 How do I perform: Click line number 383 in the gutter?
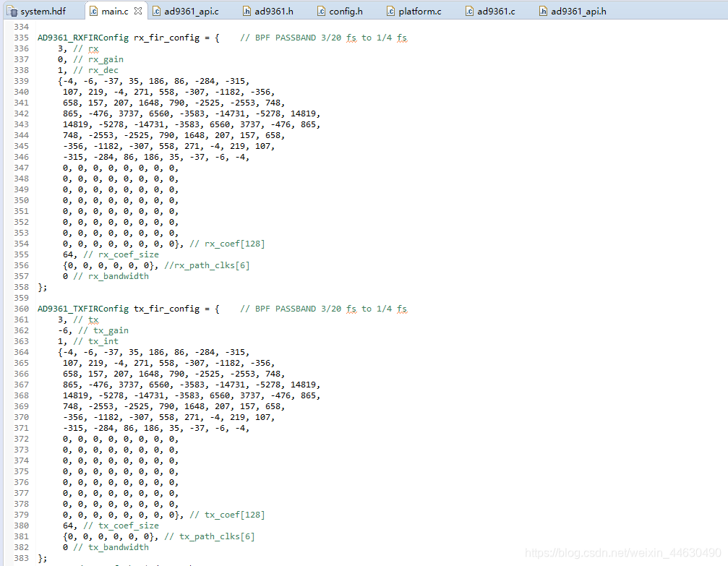tap(22, 558)
